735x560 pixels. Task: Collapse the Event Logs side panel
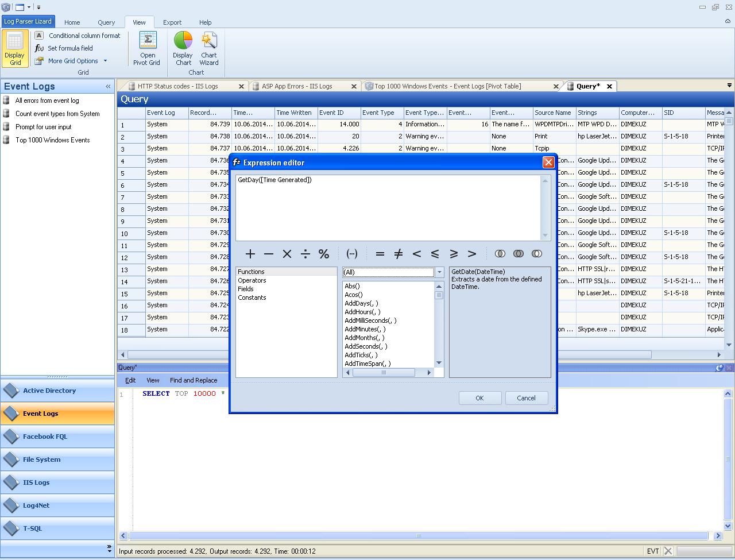point(108,87)
